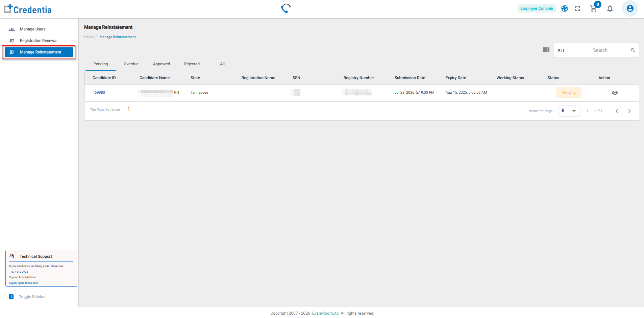Click the search magnifier icon

tap(633, 50)
